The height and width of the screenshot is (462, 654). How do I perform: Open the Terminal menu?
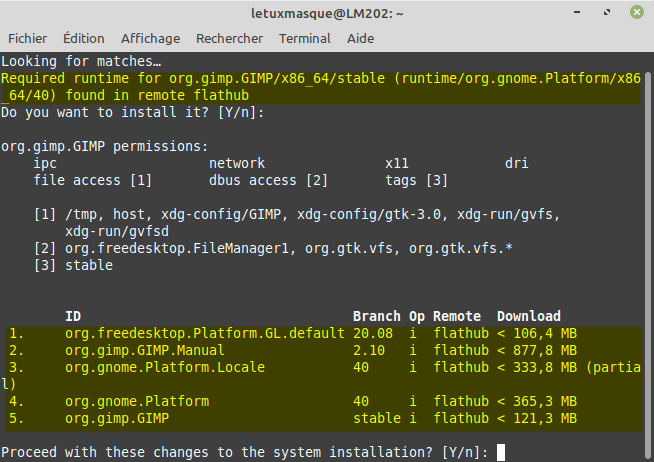pos(305,38)
